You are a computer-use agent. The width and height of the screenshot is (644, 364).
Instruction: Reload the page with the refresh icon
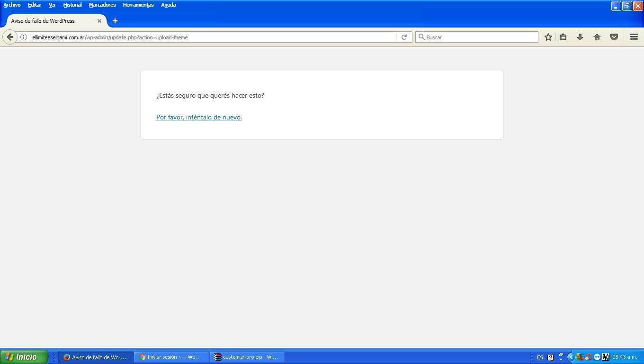point(404,37)
